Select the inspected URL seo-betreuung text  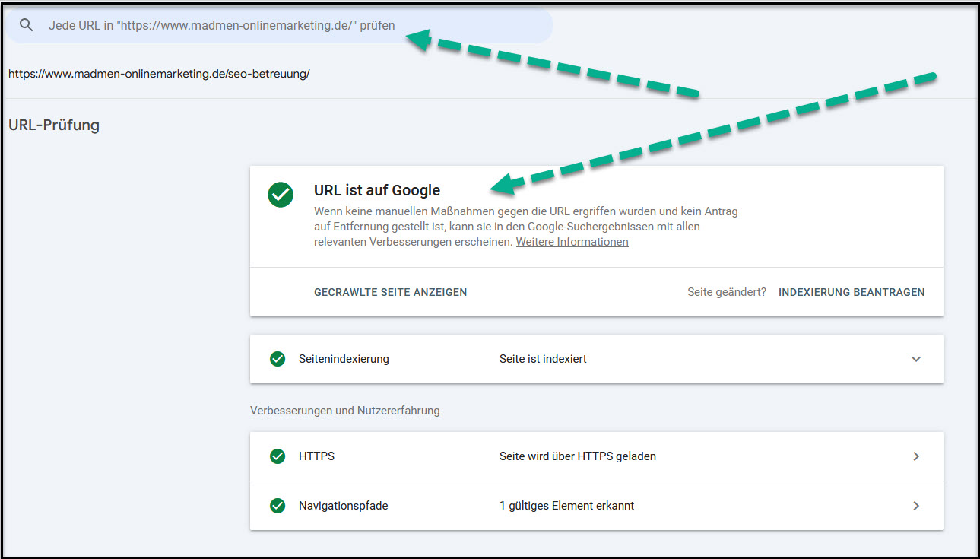159,74
